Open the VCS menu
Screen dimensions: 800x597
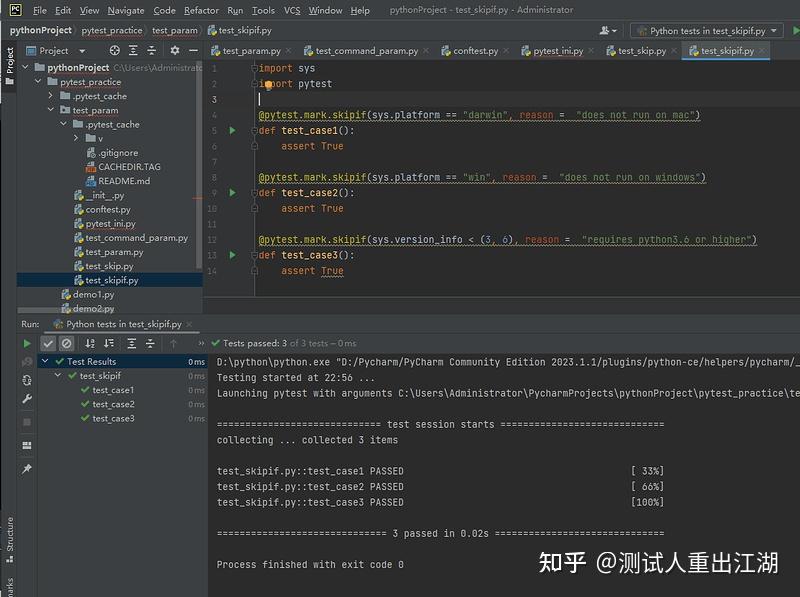292,10
